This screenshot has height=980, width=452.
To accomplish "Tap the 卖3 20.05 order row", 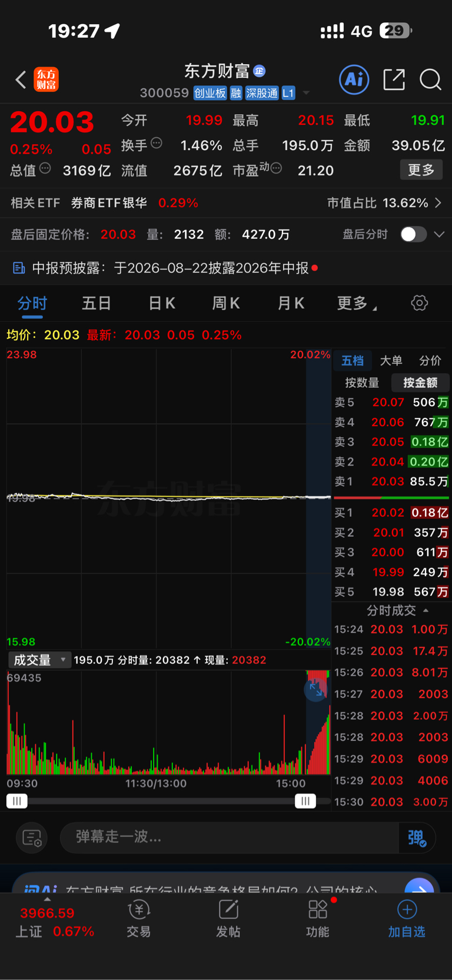I will 391,442.
